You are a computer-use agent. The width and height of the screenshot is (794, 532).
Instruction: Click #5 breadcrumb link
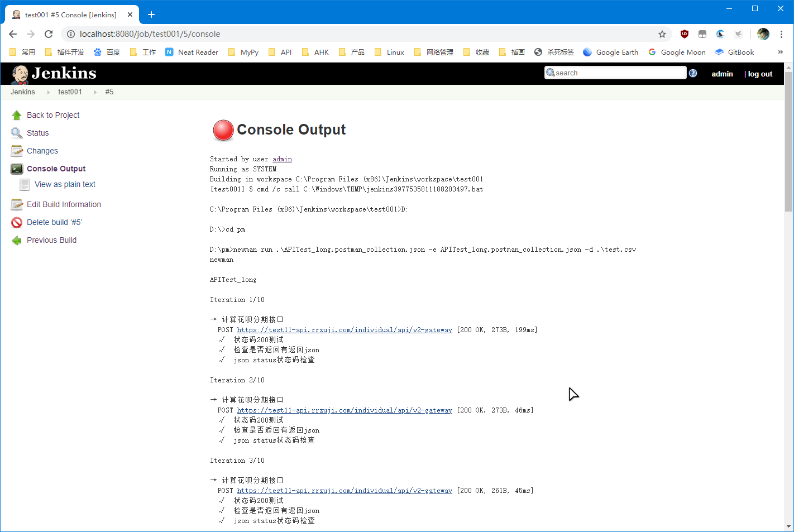point(109,92)
